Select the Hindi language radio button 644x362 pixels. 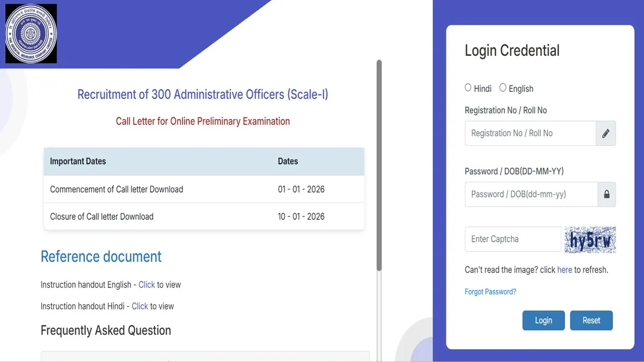468,88
